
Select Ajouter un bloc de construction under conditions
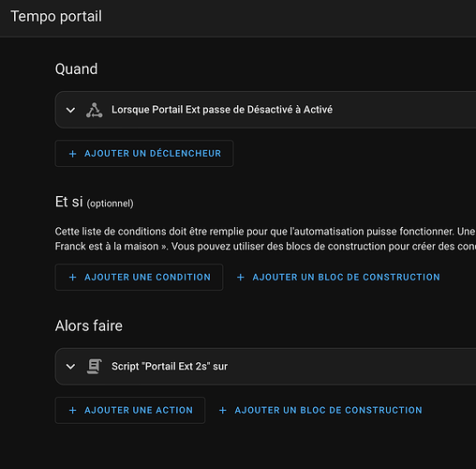338,278
